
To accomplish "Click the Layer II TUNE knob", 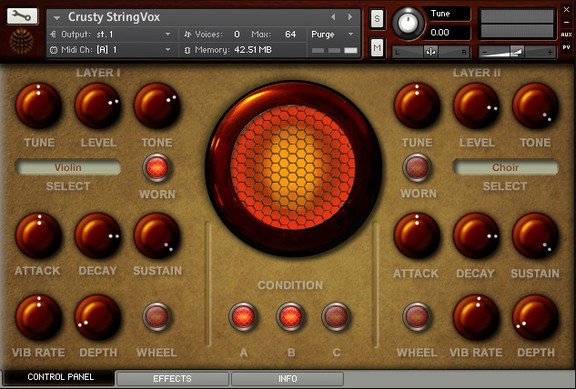I will click(x=417, y=106).
